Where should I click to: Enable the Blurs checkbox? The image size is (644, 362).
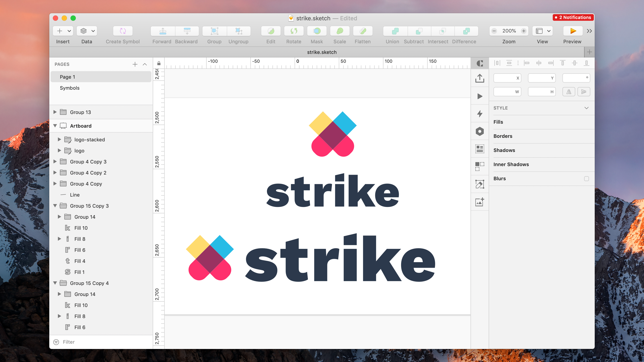pyautogui.click(x=587, y=179)
